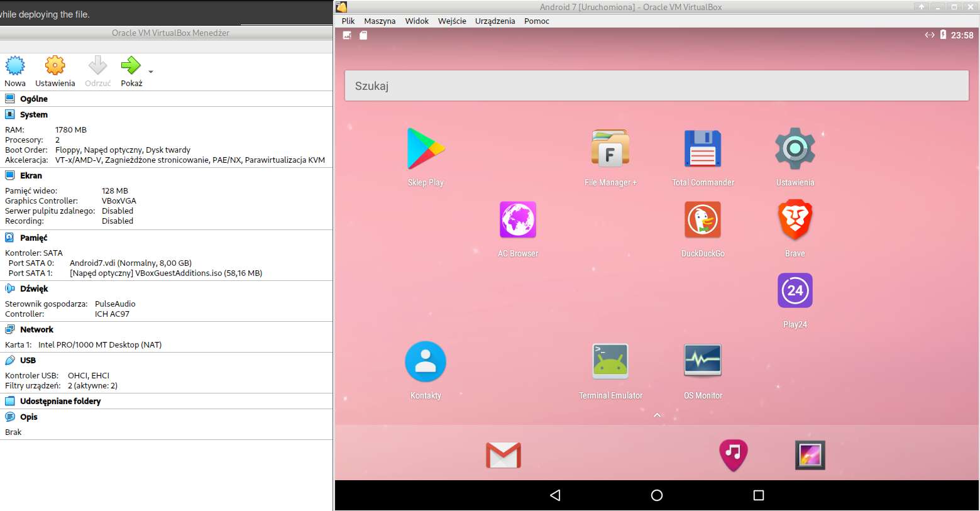
Task: Click Nowa in VirtualBox Manager toolbar
Action: (15, 71)
